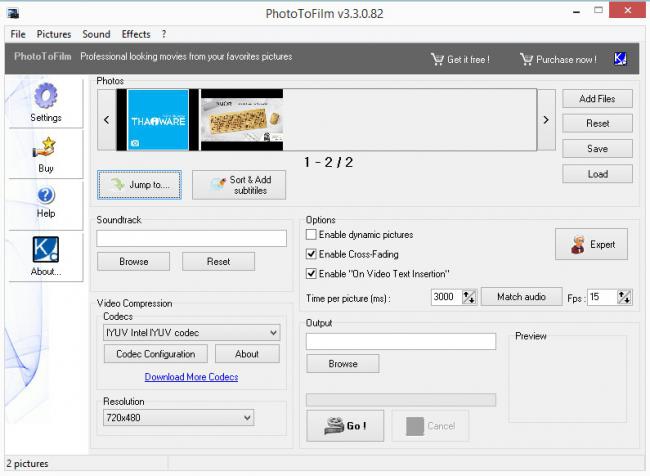This screenshot has width=650, height=476.
Task: Click the output progress bar
Action: [x=401, y=400]
